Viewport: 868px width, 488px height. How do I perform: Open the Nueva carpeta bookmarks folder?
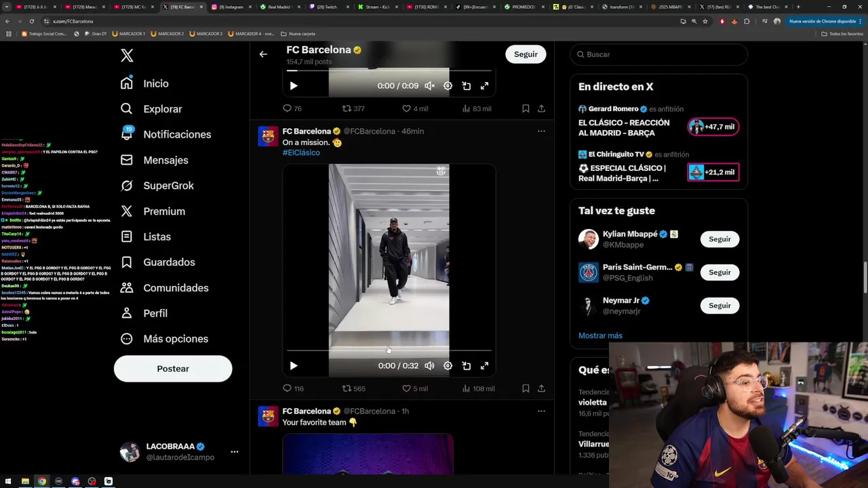[298, 33]
